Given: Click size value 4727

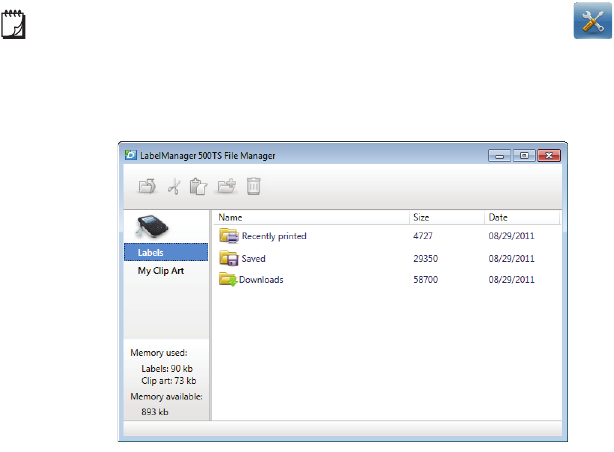Looking at the screenshot, I should (x=423, y=236).
